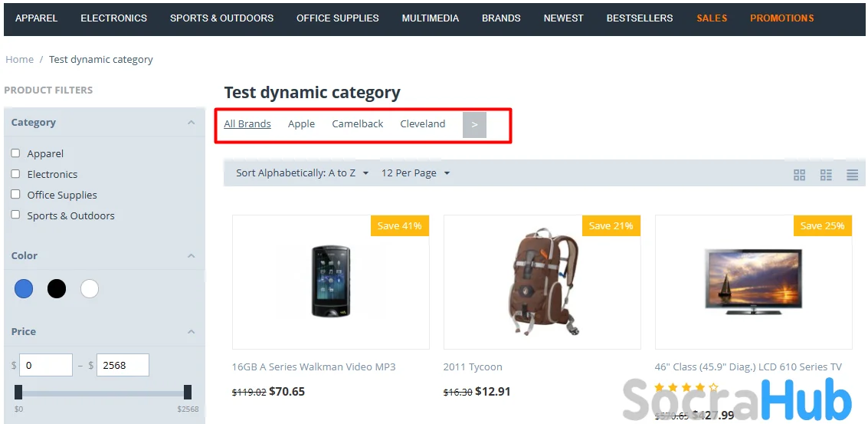Filter by Camelback brand

[357, 123]
